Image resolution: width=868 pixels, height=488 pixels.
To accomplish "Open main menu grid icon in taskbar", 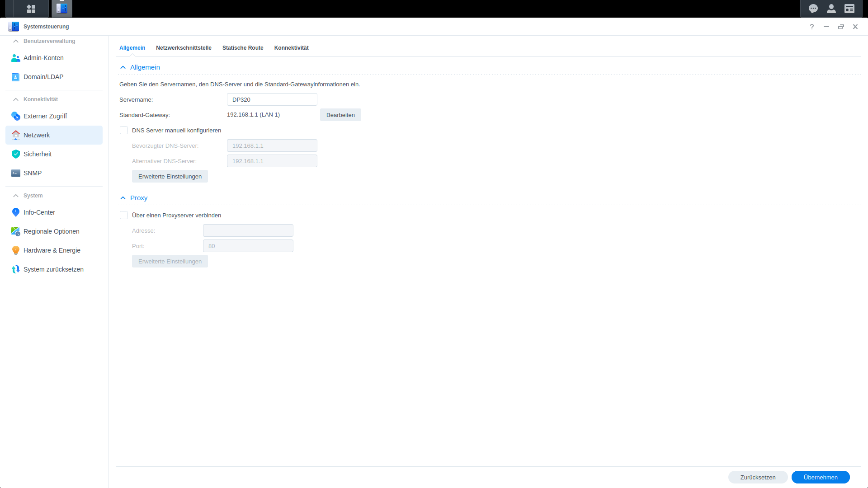I will pyautogui.click(x=31, y=9).
